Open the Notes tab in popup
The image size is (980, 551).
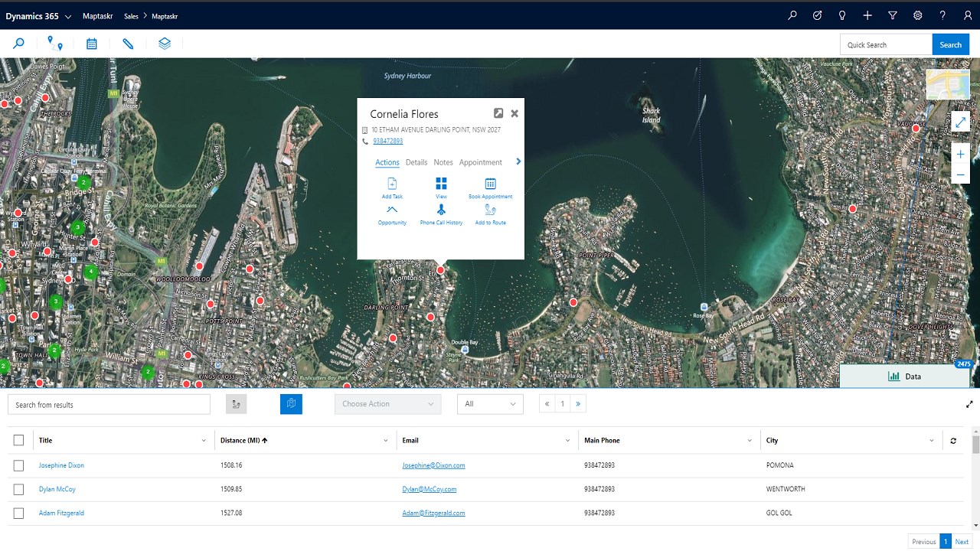tap(443, 162)
